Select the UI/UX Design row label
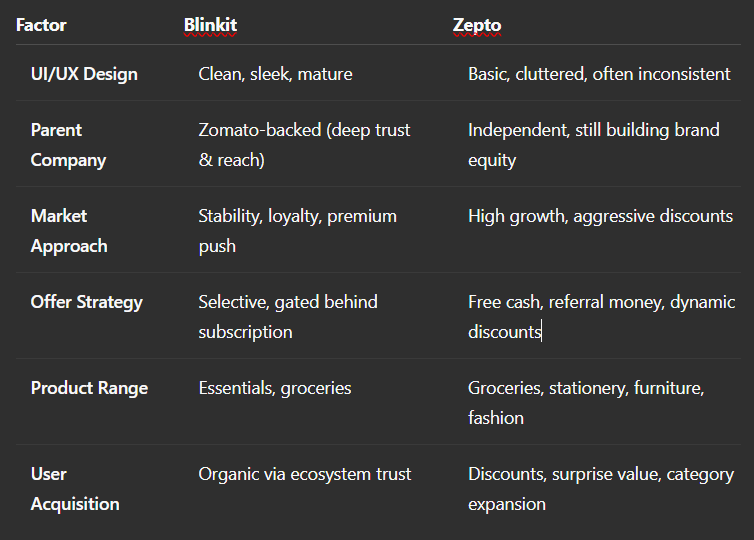The image size is (754, 540). (84, 74)
